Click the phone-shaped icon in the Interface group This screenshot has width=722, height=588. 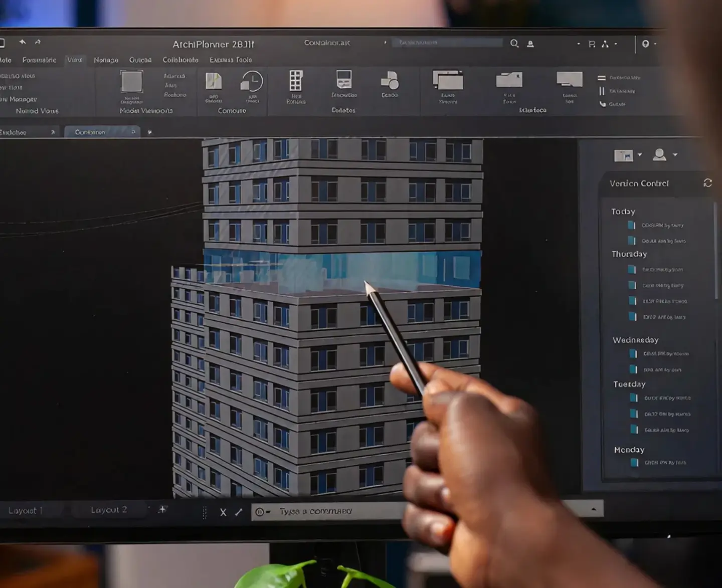pos(602,104)
